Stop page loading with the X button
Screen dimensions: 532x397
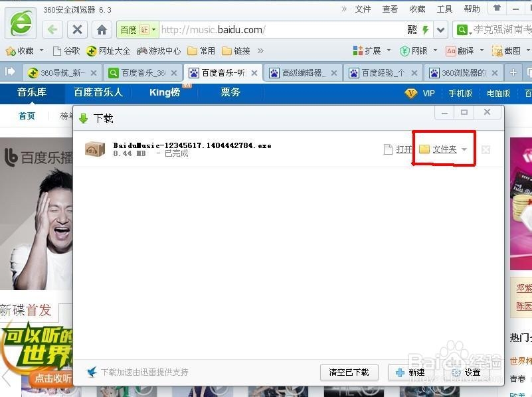[x=77, y=30]
